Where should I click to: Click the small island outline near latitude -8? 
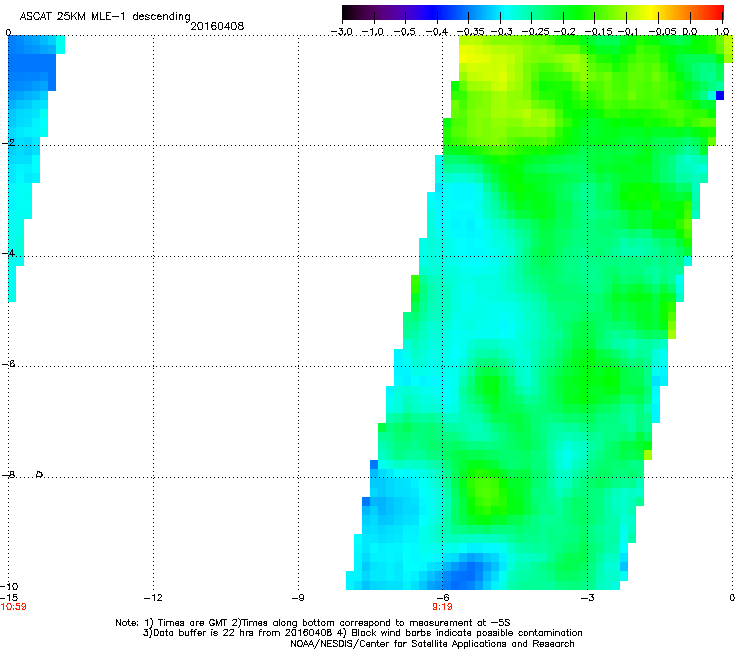(40, 474)
